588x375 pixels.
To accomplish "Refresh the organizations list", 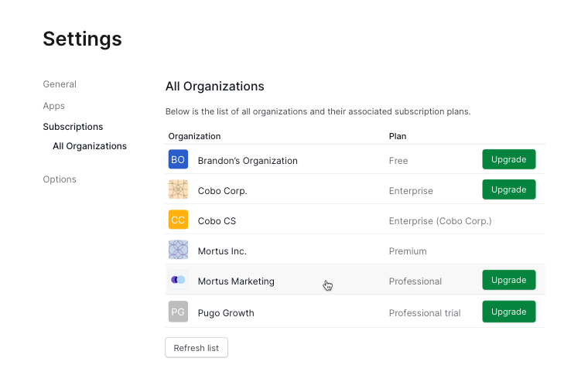I will [197, 348].
